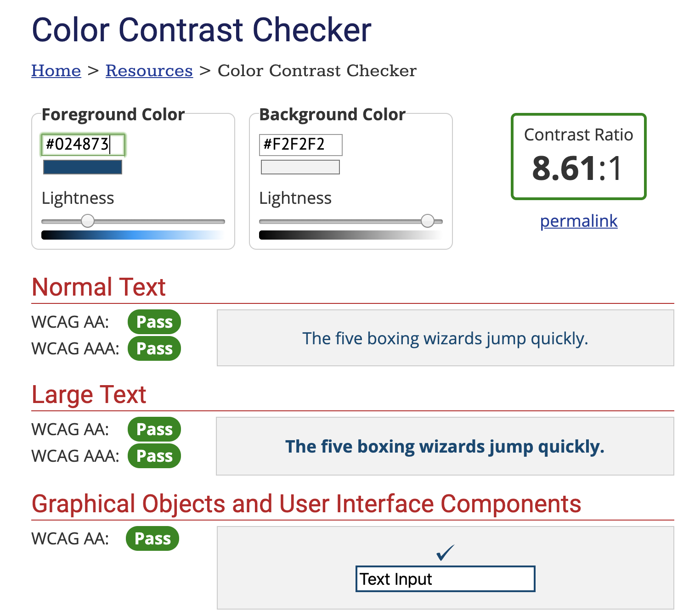Click the Pass badge for Normal Text WCAG AAA
The height and width of the screenshot is (616, 689).
point(154,349)
